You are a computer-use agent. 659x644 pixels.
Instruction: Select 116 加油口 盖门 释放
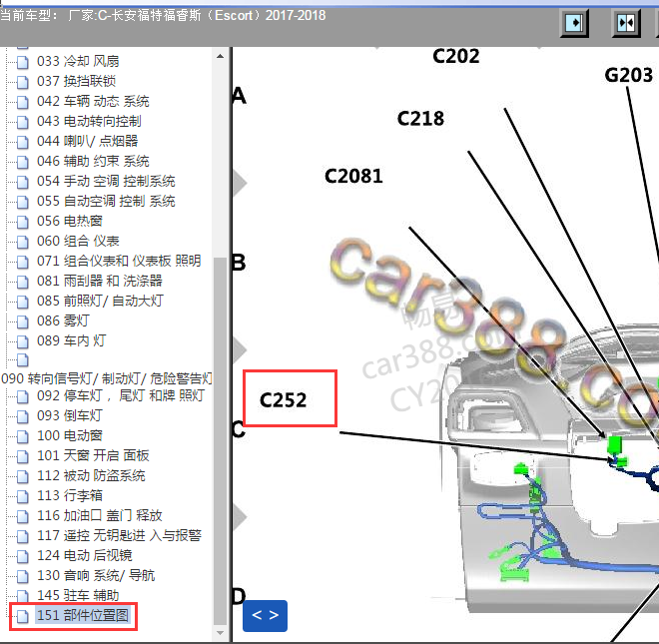click(x=100, y=516)
